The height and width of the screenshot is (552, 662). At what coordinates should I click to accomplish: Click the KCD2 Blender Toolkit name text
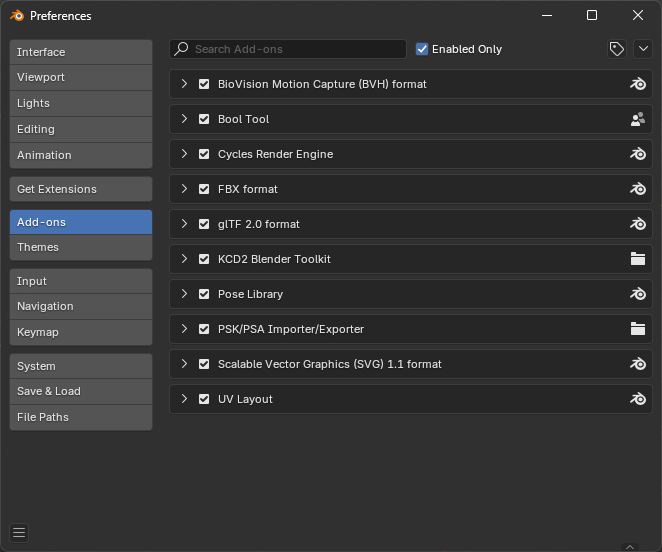(274, 259)
